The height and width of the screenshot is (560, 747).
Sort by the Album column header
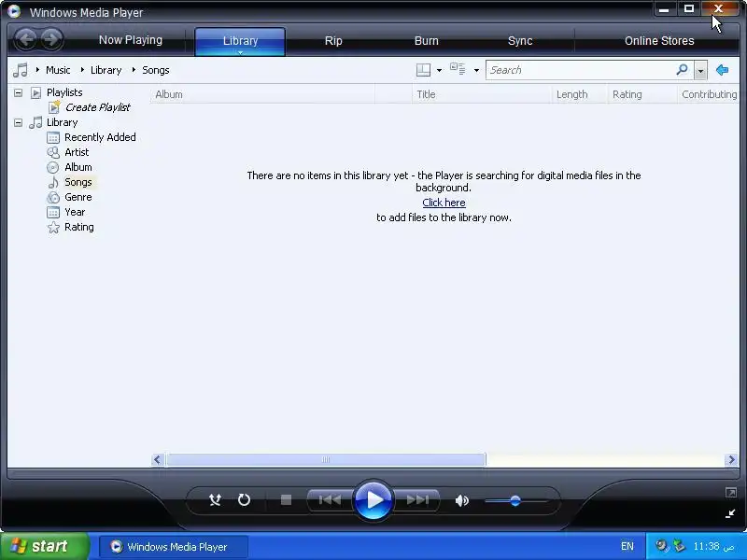(x=262, y=94)
